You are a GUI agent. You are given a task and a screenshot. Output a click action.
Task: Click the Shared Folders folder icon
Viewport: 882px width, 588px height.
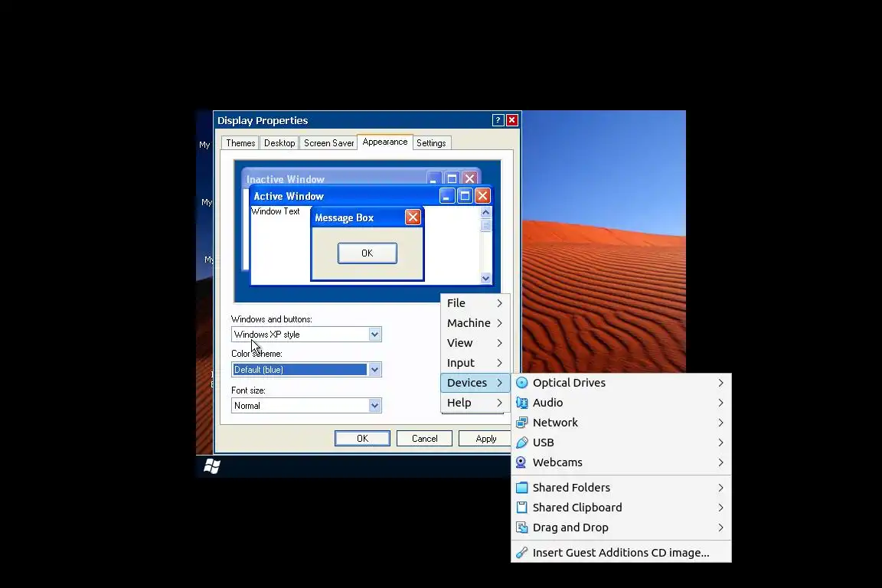click(522, 488)
